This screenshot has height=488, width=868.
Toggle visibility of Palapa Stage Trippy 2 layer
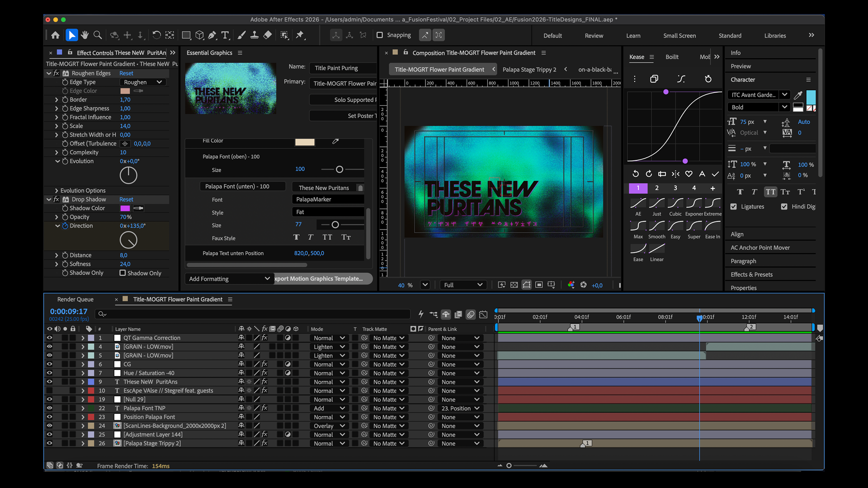pos(50,443)
